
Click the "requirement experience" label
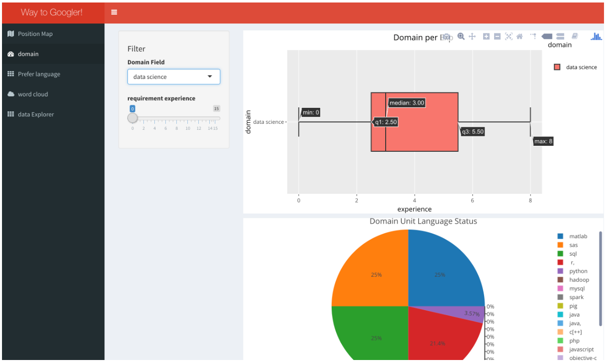pyautogui.click(x=161, y=98)
